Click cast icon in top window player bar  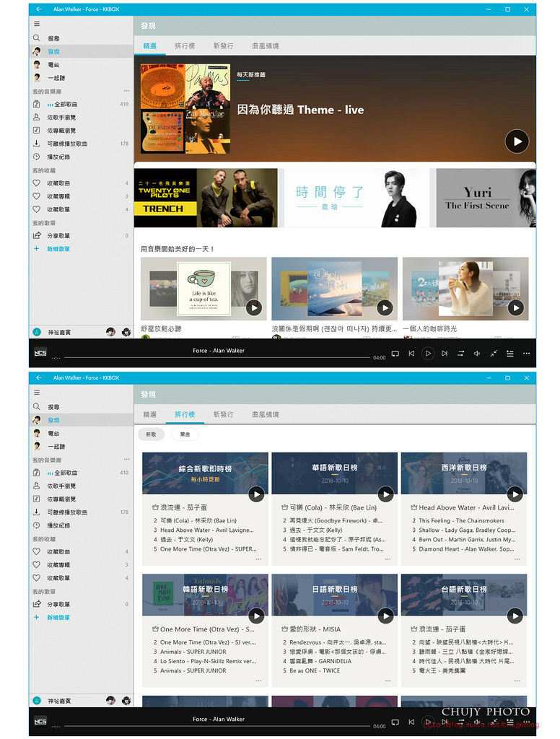(x=395, y=354)
